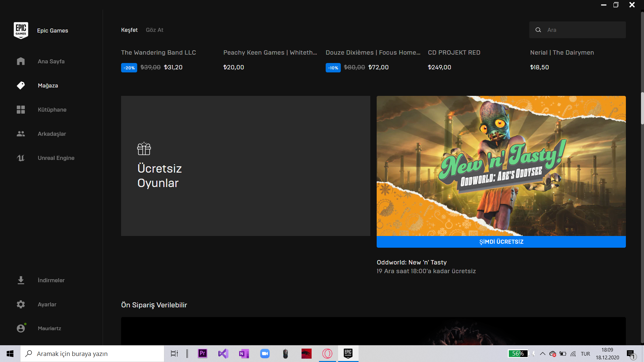This screenshot has width=644, height=362.
Task: Click the Epic Games logo icon
Action: [x=21, y=30]
